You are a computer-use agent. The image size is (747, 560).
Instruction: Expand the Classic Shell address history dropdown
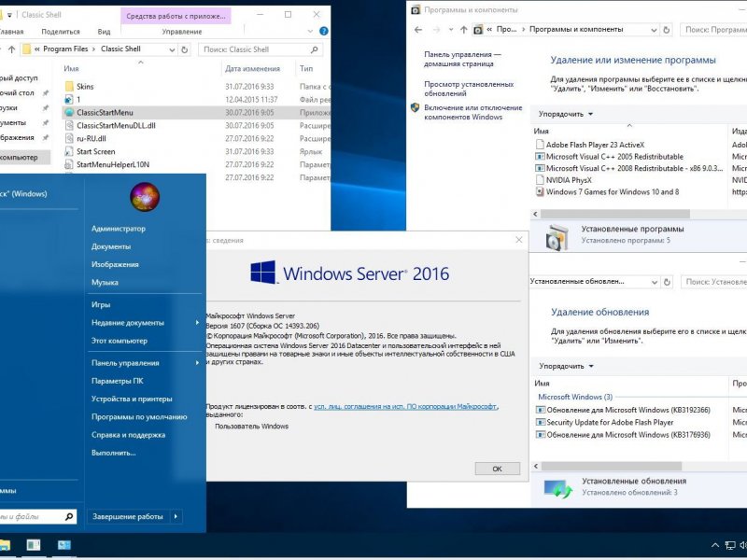[x=172, y=49]
